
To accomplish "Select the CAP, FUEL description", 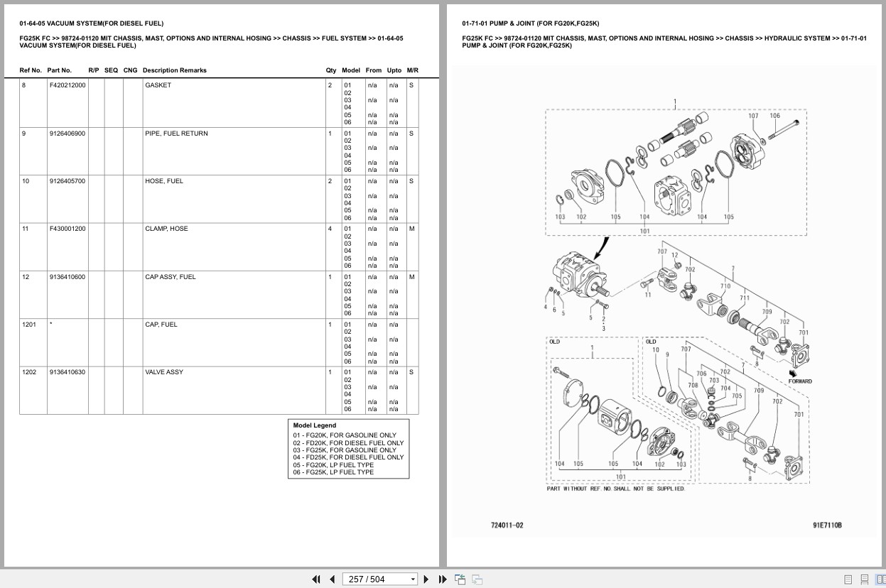I will click(x=161, y=325).
